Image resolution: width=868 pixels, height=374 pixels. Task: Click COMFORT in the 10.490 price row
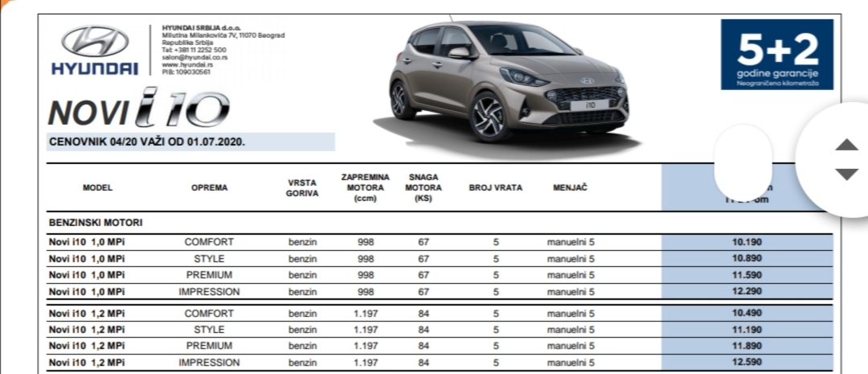209,314
